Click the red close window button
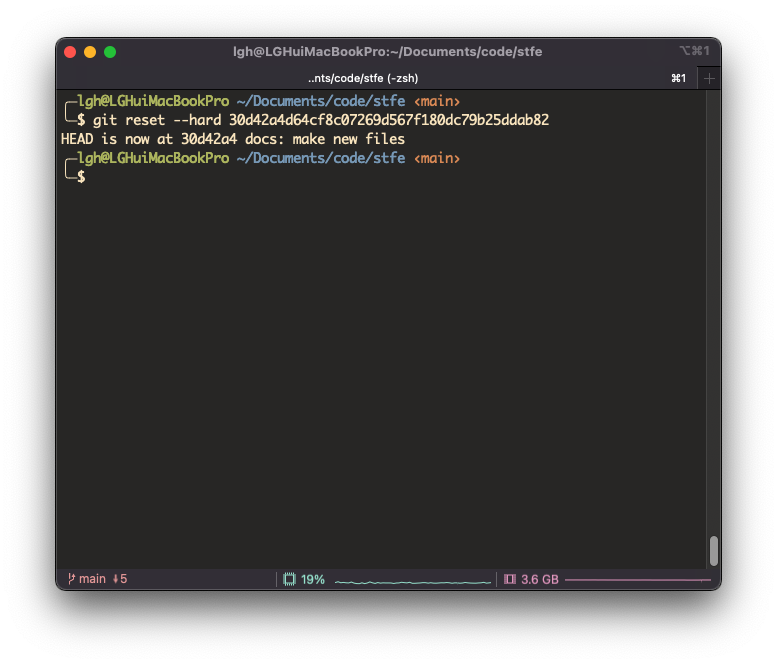Image resolution: width=777 pixels, height=664 pixels. point(70,52)
